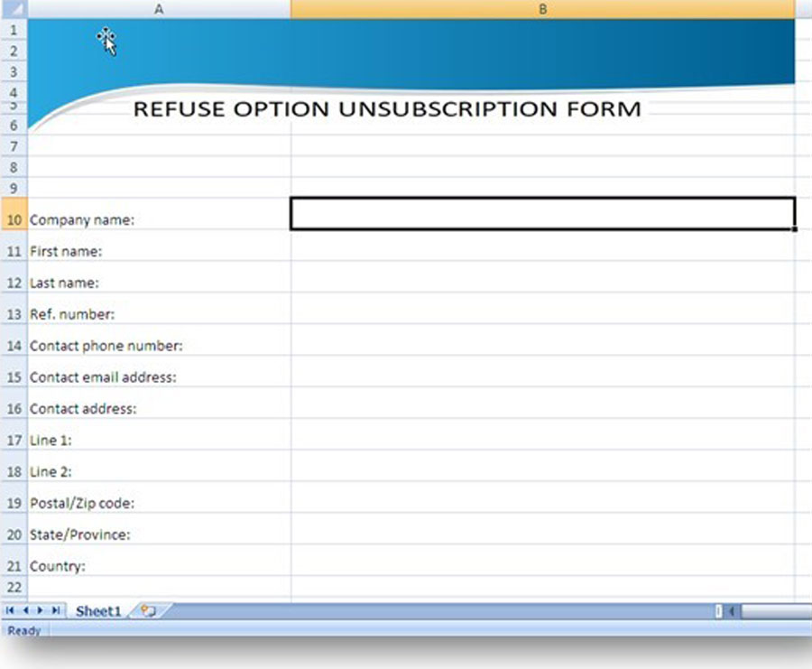Click the 'Country:' cell
Image resolution: width=812 pixels, height=669 pixels.
(159, 560)
